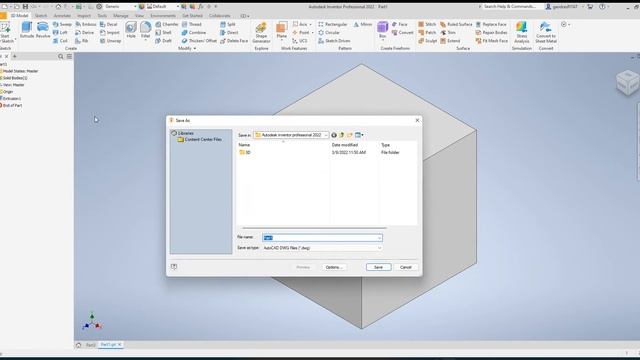Viewport: 640px width, 360px height.
Task: Open the Tools ribbon tab
Action: 102,16
